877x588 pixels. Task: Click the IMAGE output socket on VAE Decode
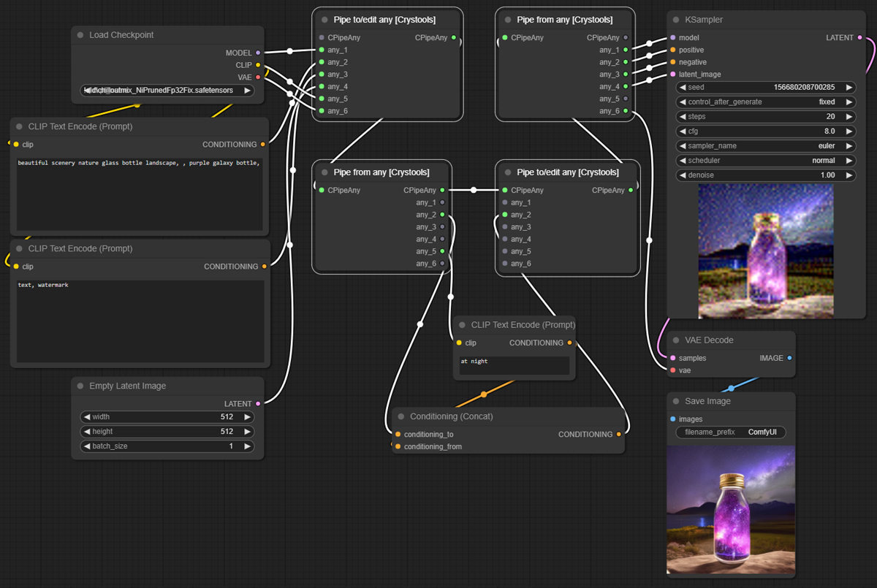tap(789, 359)
